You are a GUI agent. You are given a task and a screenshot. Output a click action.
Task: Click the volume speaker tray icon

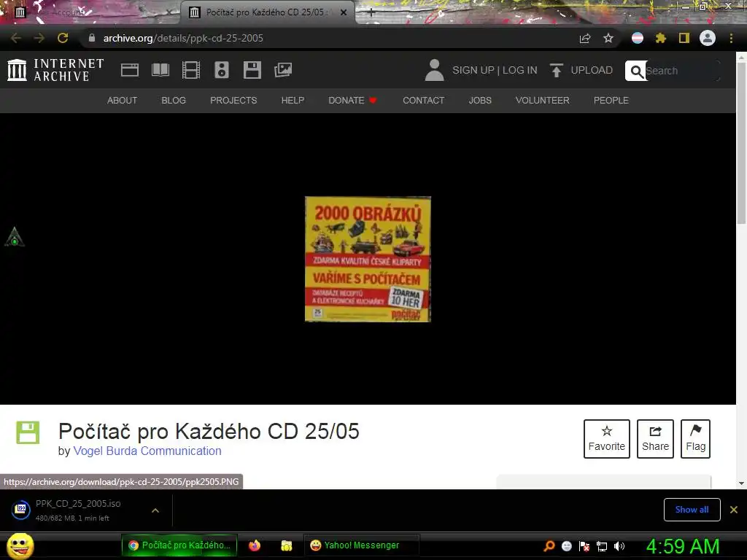[x=619, y=546]
